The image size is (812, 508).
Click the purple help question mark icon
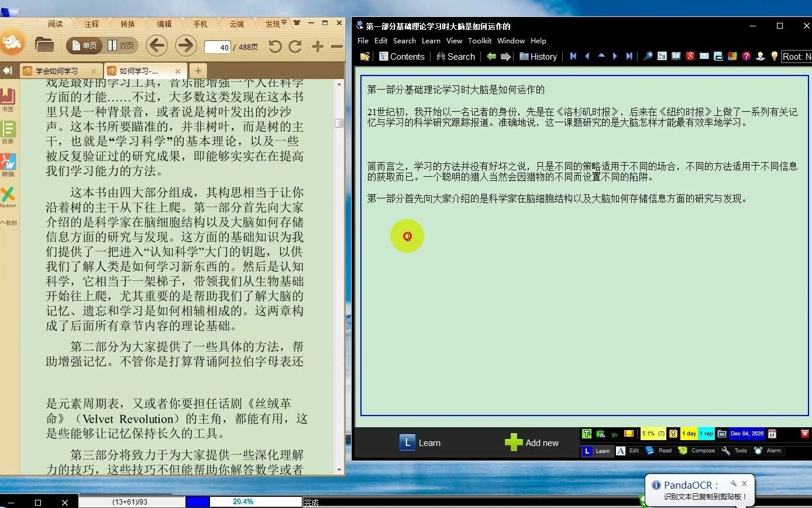click(x=746, y=56)
